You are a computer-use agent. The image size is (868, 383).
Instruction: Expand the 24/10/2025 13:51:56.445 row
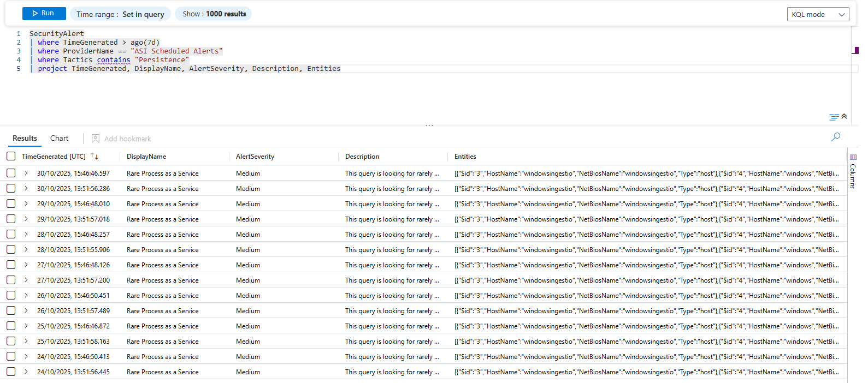26,372
